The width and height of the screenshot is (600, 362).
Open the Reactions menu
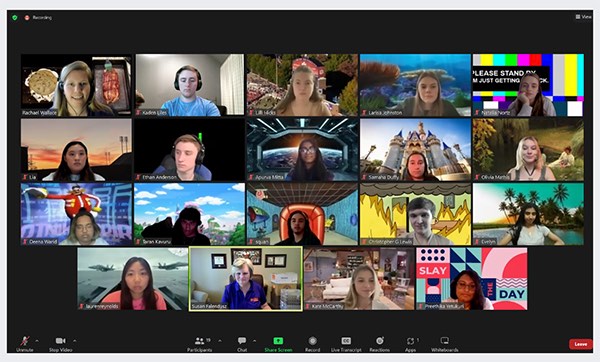pyautogui.click(x=380, y=343)
